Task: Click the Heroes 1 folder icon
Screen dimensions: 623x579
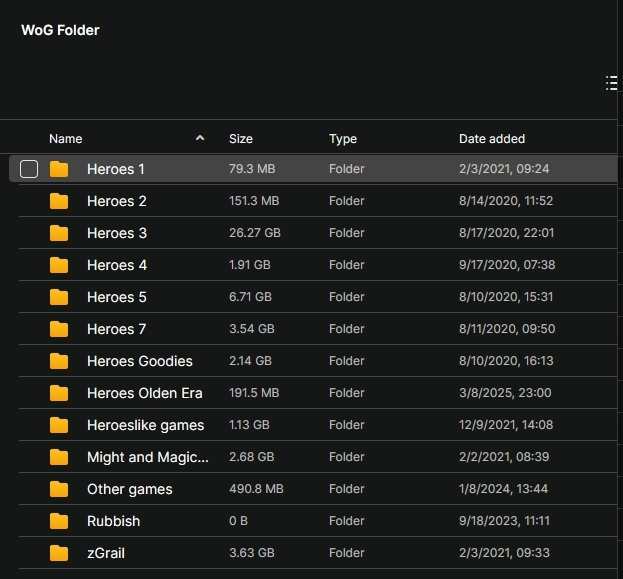Action: tap(59, 169)
